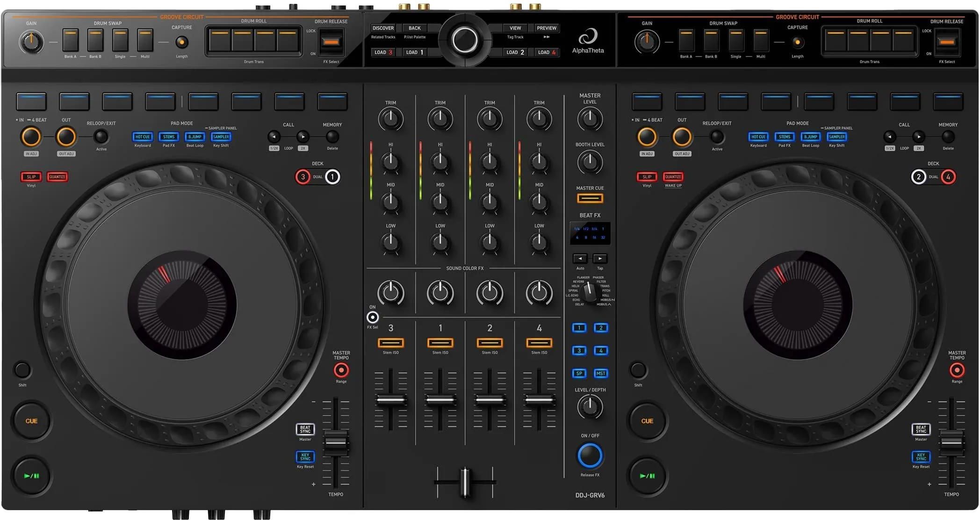Click the left deck loop IN button

click(x=31, y=137)
